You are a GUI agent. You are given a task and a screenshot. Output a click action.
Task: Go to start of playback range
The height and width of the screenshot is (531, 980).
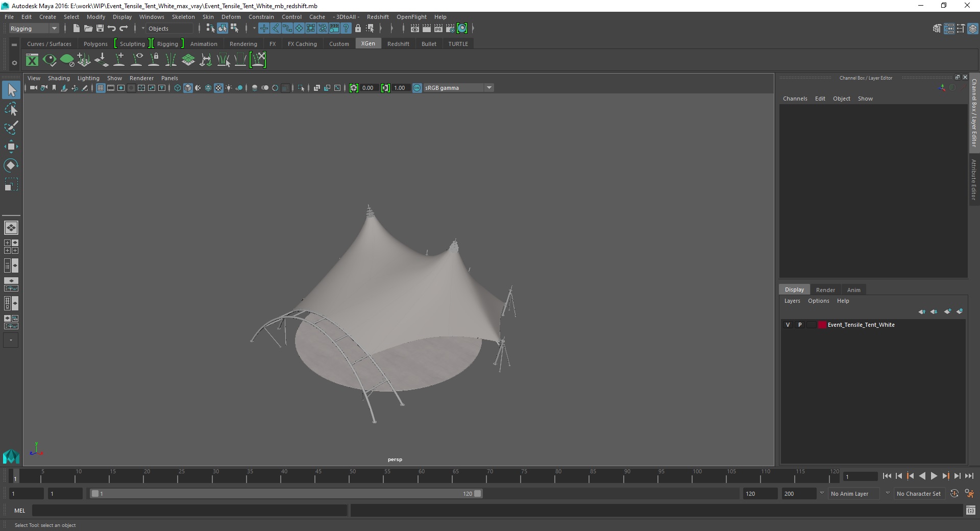pyautogui.click(x=887, y=476)
